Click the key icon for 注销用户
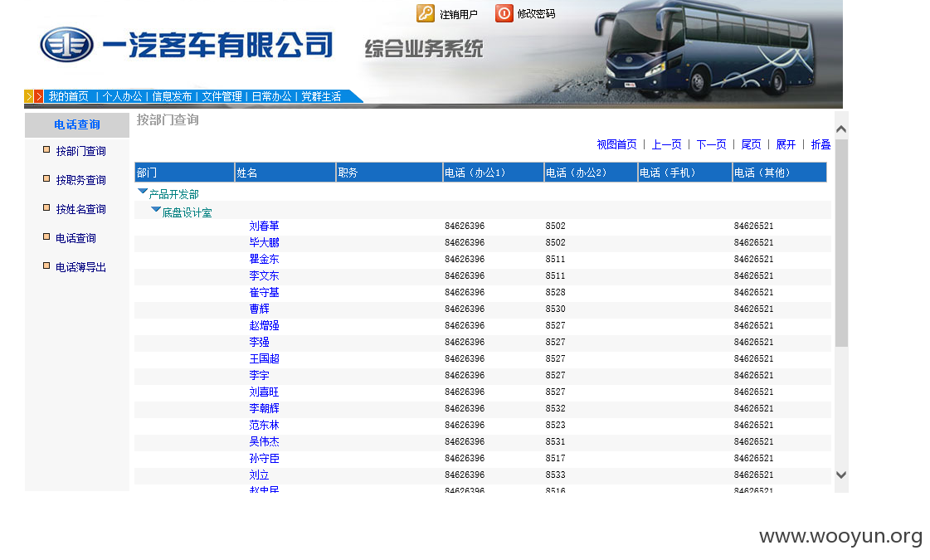 [x=426, y=13]
